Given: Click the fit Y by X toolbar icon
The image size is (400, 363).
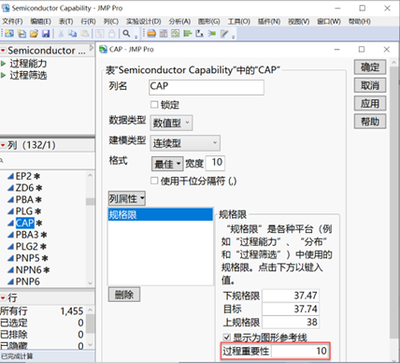Looking at the screenshot, I should point(200,33).
